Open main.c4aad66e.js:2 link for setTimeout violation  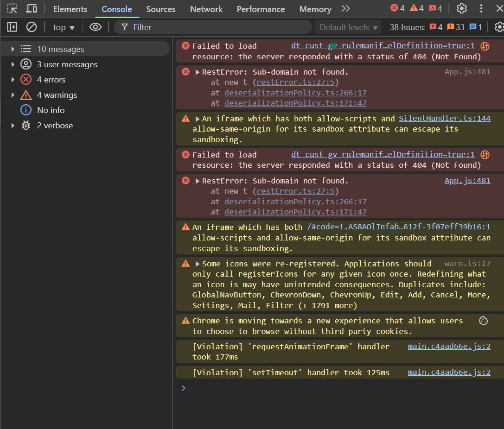(449, 372)
